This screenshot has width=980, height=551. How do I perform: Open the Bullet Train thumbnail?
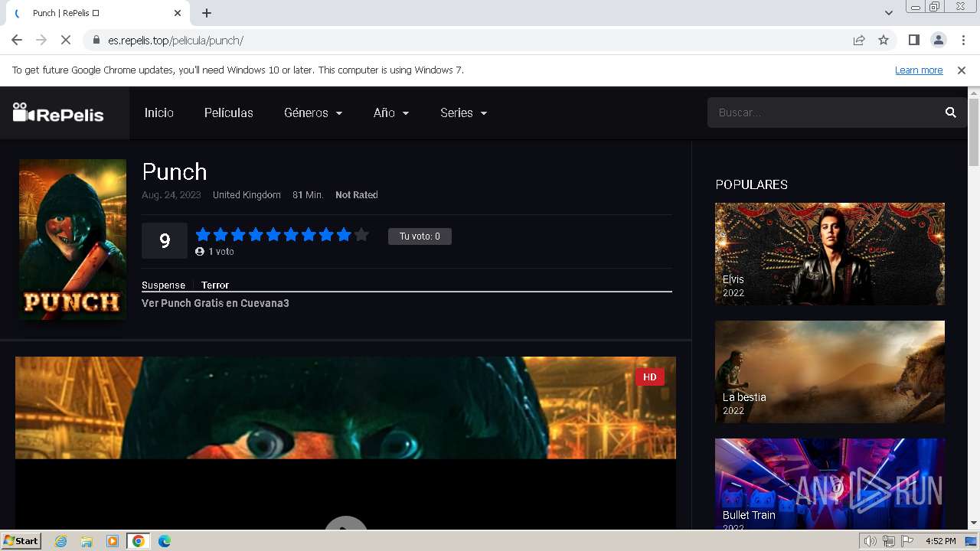click(830, 484)
